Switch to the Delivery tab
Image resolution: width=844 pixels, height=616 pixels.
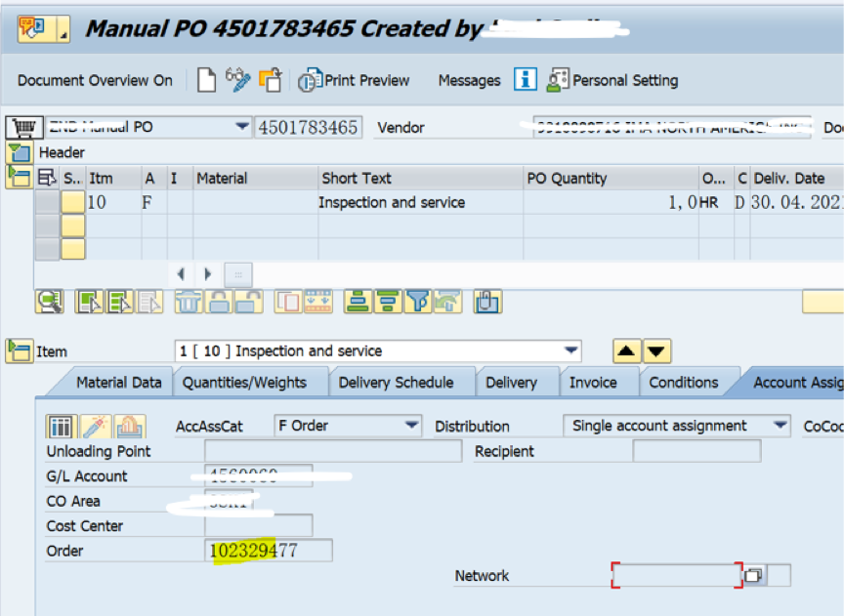[x=511, y=383]
